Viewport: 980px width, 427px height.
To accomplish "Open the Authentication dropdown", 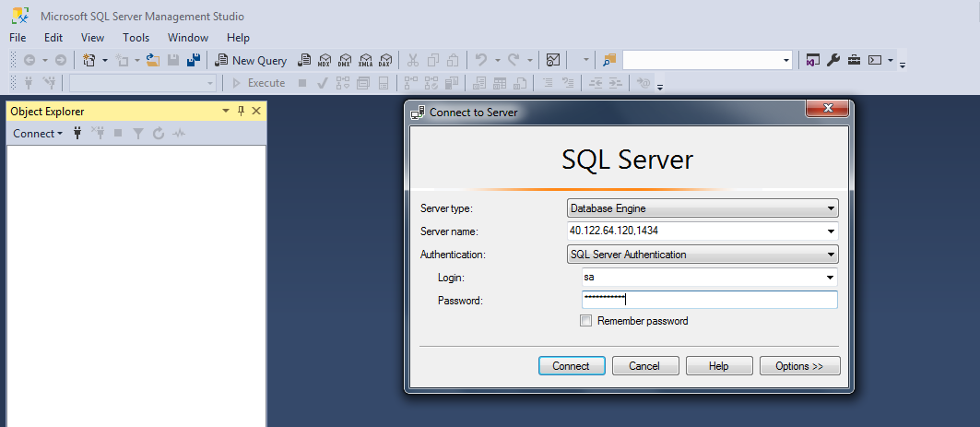I will click(x=831, y=255).
